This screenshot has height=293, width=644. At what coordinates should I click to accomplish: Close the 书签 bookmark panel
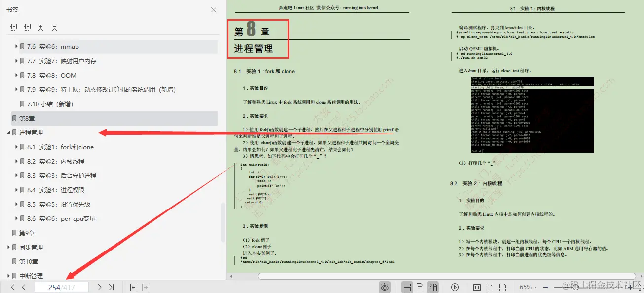213,9
